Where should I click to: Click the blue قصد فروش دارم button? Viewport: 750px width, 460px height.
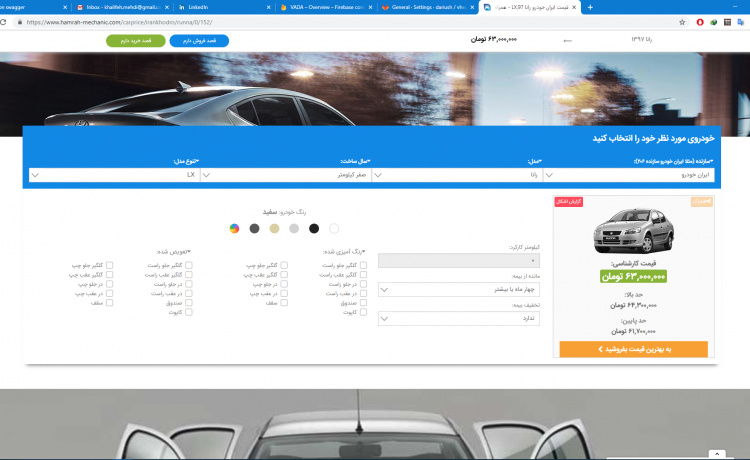(x=199, y=41)
